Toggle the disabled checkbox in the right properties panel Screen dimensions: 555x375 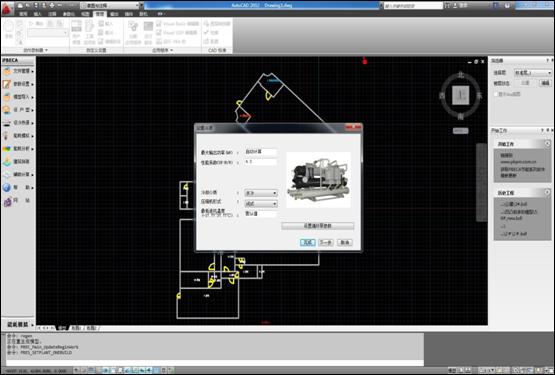pos(496,94)
